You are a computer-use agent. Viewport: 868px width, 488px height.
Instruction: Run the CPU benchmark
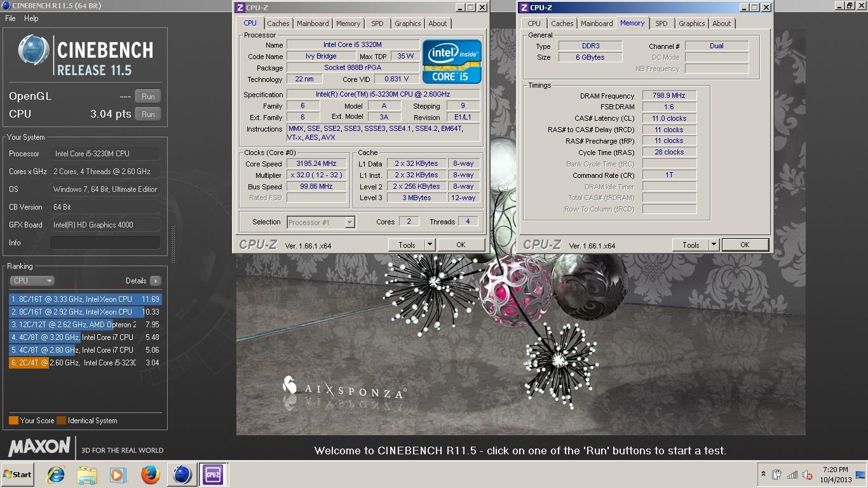(x=148, y=114)
